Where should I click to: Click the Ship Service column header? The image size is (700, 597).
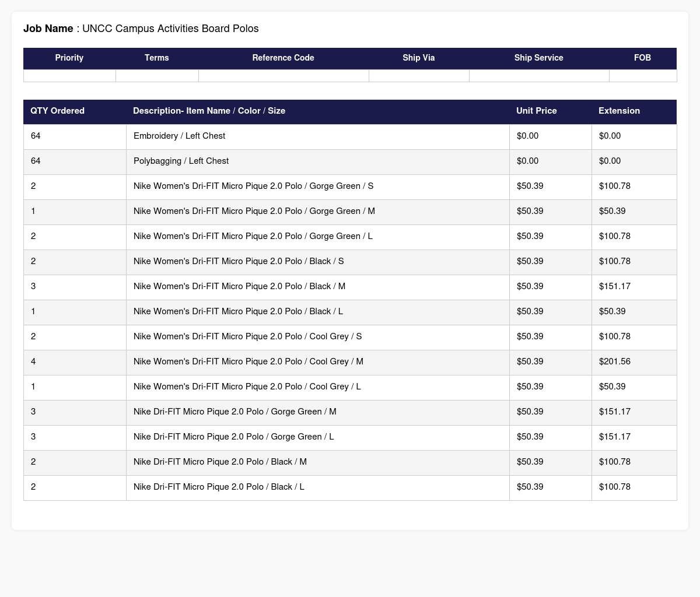539,58
